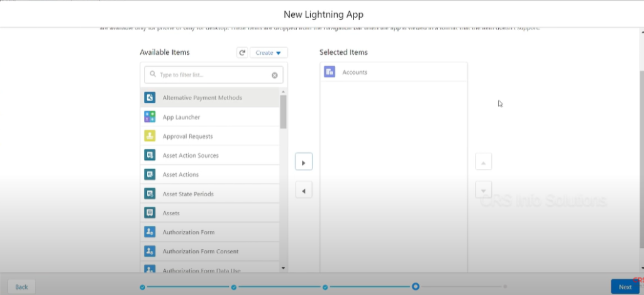
Task: Click the final progress step dot
Action: 505,286
